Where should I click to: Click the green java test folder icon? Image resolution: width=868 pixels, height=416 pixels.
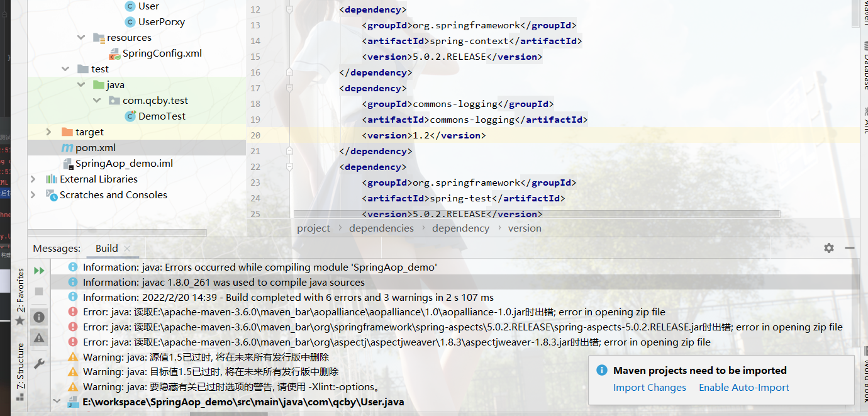click(x=98, y=85)
